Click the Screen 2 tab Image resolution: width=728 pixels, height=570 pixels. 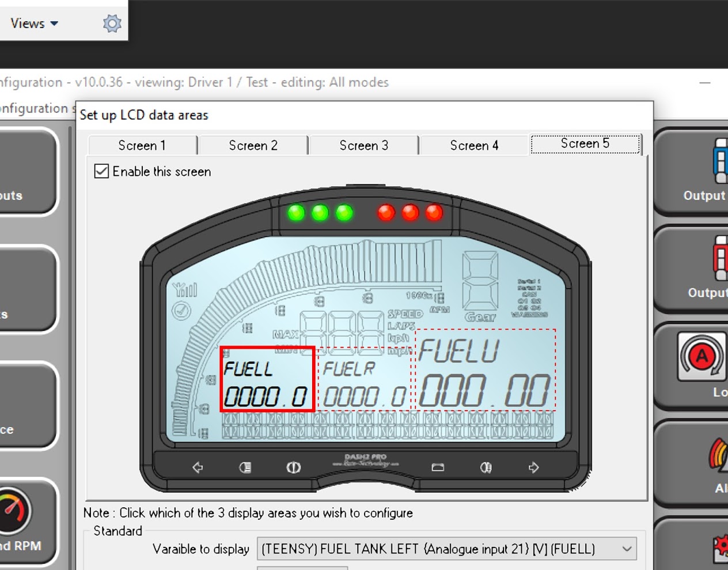click(x=253, y=145)
